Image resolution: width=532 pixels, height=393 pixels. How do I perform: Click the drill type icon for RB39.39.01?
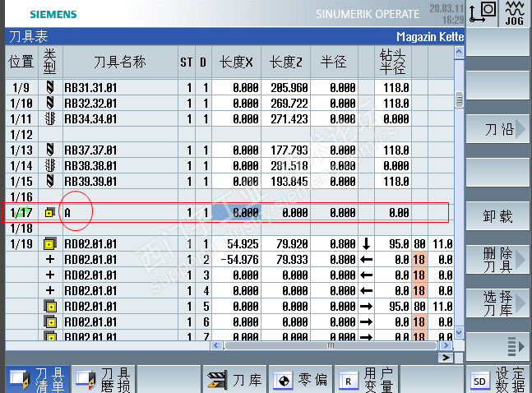[x=50, y=181]
